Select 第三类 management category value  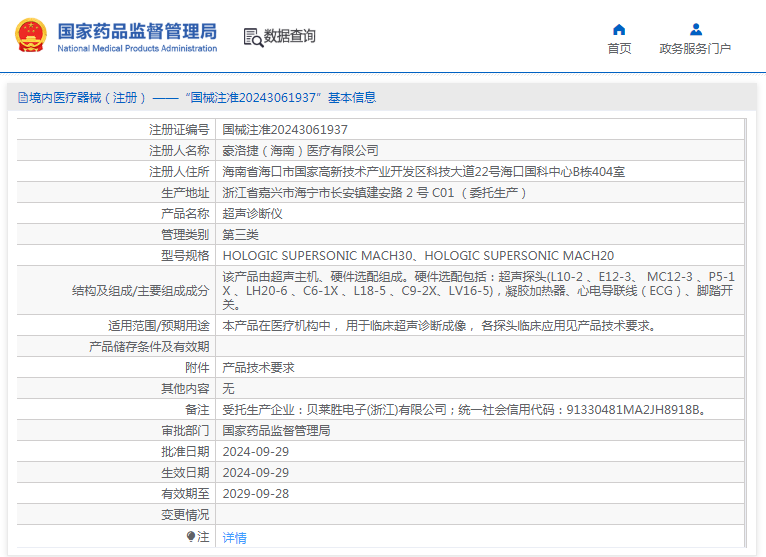(240, 235)
